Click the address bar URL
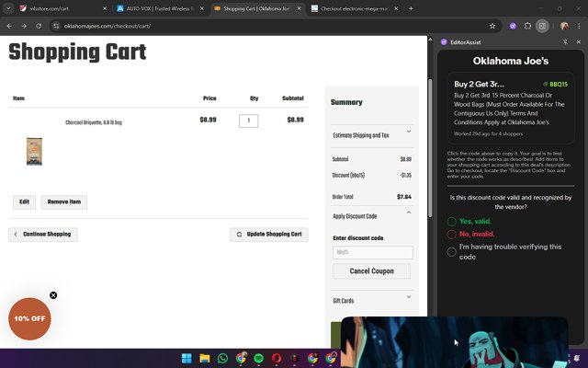588x368 pixels. (x=107, y=26)
